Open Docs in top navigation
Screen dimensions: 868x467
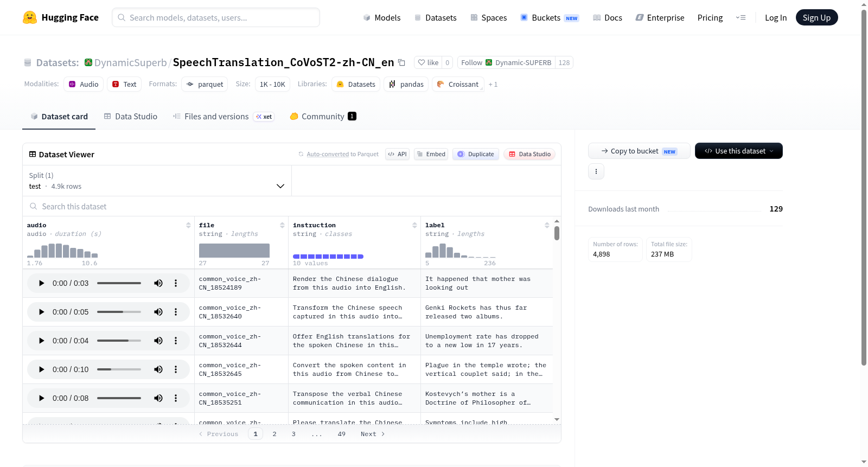coord(608,17)
